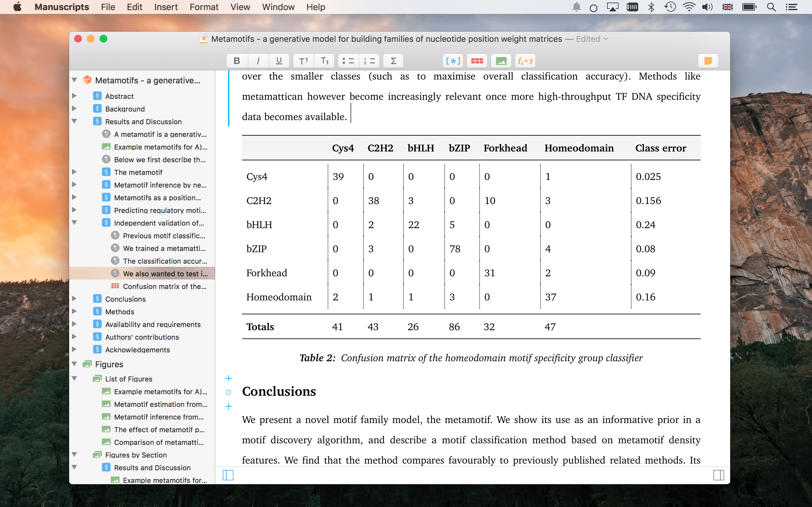The width and height of the screenshot is (812, 507).
Task: Open the Insert menu
Action: 166,7
